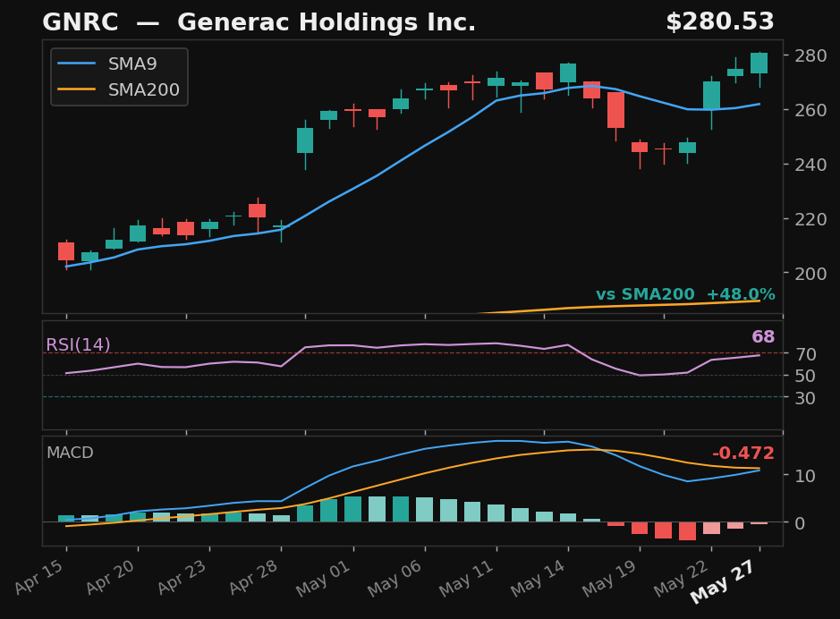Click the Generac Holdings Inc. company name
The height and width of the screenshot is (619, 840).
pyautogui.click(x=327, y=22)
